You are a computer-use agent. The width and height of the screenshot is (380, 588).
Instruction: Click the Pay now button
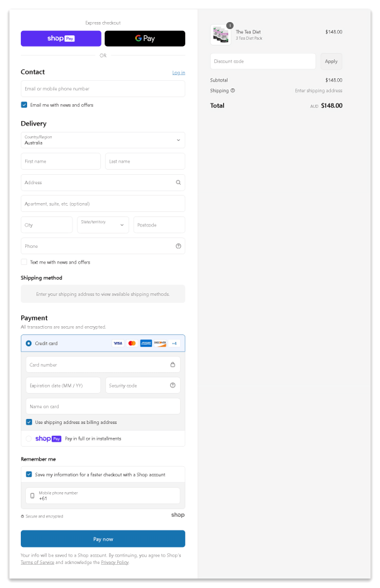(x=103, y=539)
